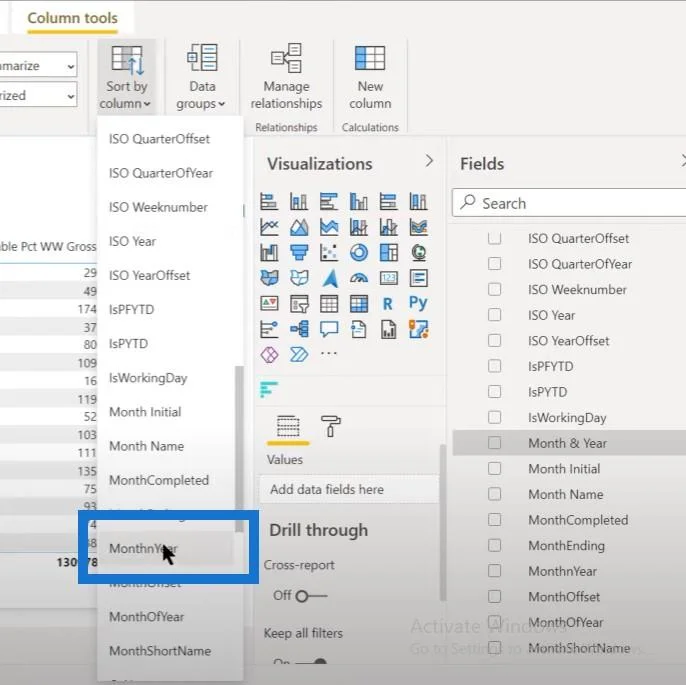This screenshot has width=686, height=685.
Task: Check MonthEnding field checkbox
Action: (x=494, y=545)
